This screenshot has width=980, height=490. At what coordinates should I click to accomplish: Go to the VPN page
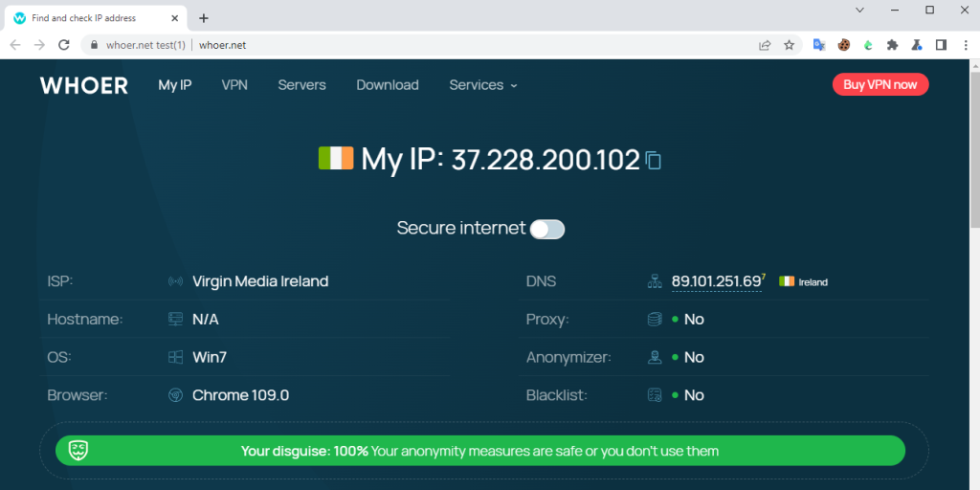[x=234, y=85]
